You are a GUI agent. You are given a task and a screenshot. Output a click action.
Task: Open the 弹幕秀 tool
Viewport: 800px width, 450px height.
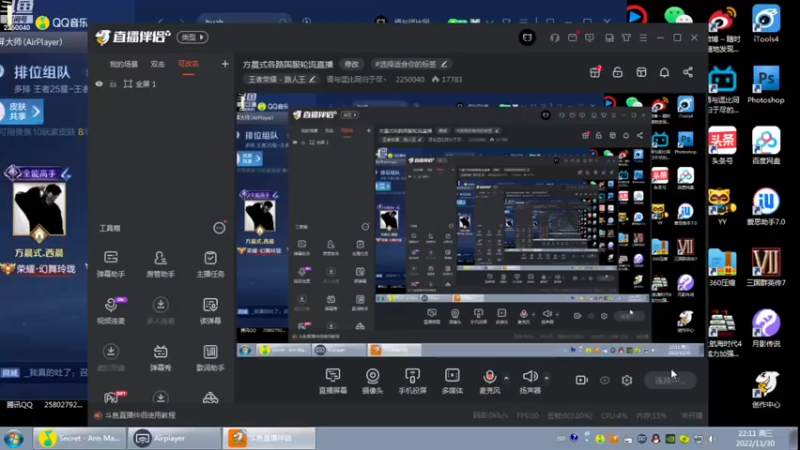[x=160, y=357]
